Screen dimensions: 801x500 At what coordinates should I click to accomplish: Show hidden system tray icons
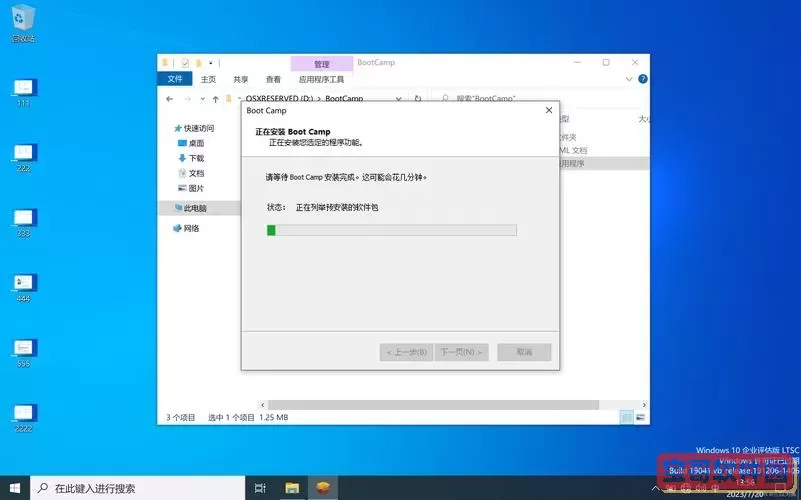pos(656,488)
